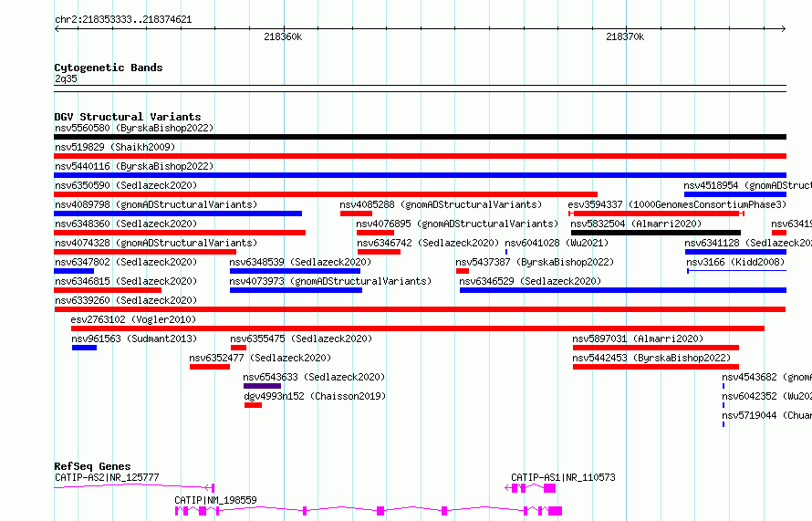Open the nsv6341128 variant label

pos(748,243)
